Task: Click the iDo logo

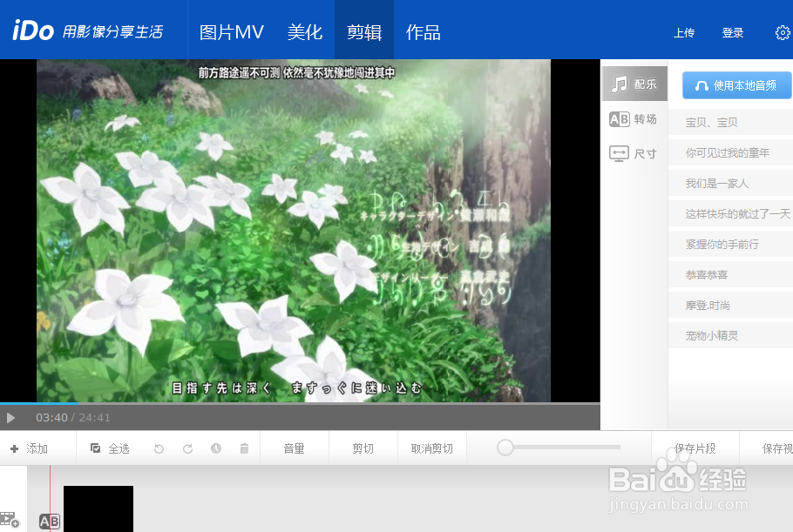Action: pyautogui.click(x=33, y=30)
